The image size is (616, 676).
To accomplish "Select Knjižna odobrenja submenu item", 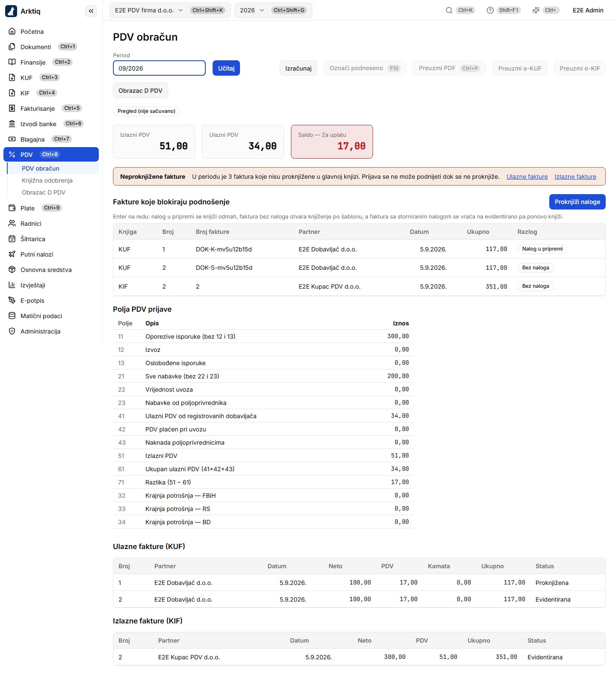I will pyautogui.click(x=47, y=180).
